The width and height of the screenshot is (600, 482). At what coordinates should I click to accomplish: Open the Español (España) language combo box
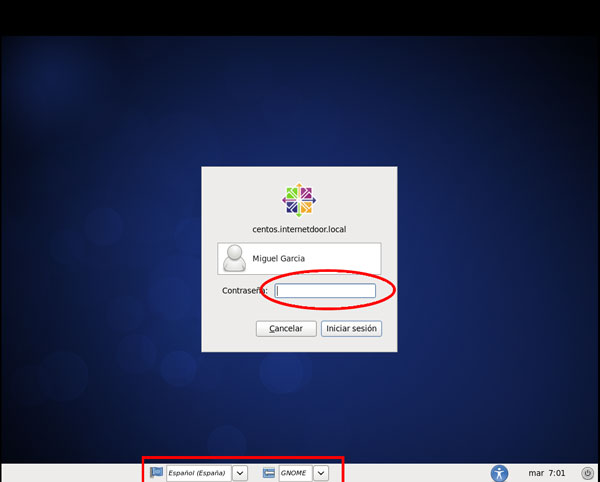coord(199,473)
